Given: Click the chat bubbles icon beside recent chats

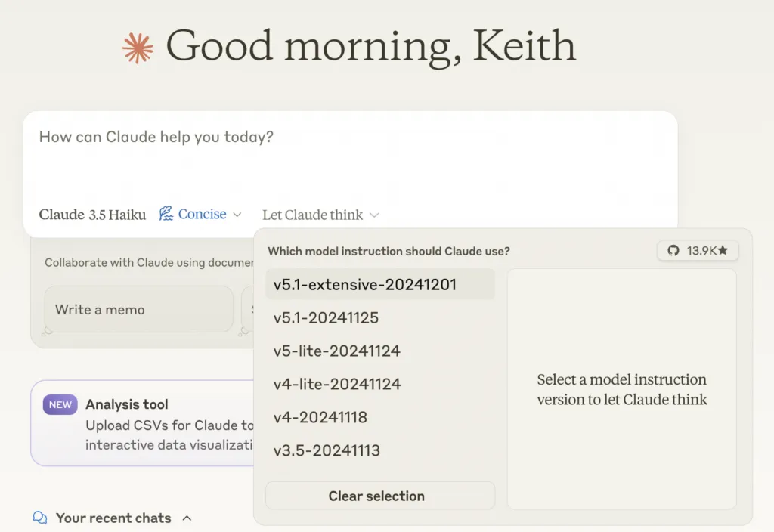Looking at the screenshot, I should point(40,518).
